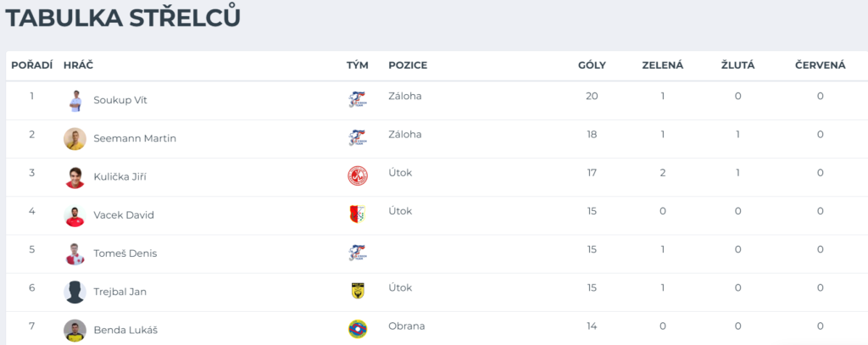The image size is (868, 345).
Task: Select the red-green shield logo for Vacek David
Action: 358,214
